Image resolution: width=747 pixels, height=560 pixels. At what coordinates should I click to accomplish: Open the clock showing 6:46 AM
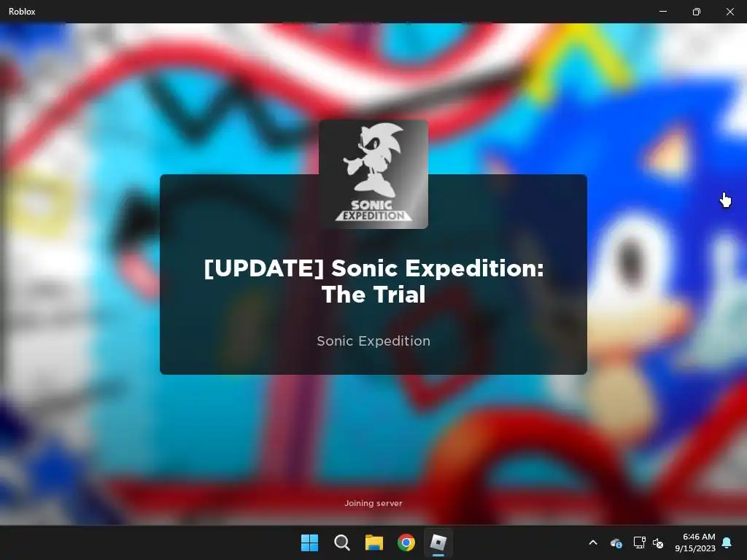[695, 542]
